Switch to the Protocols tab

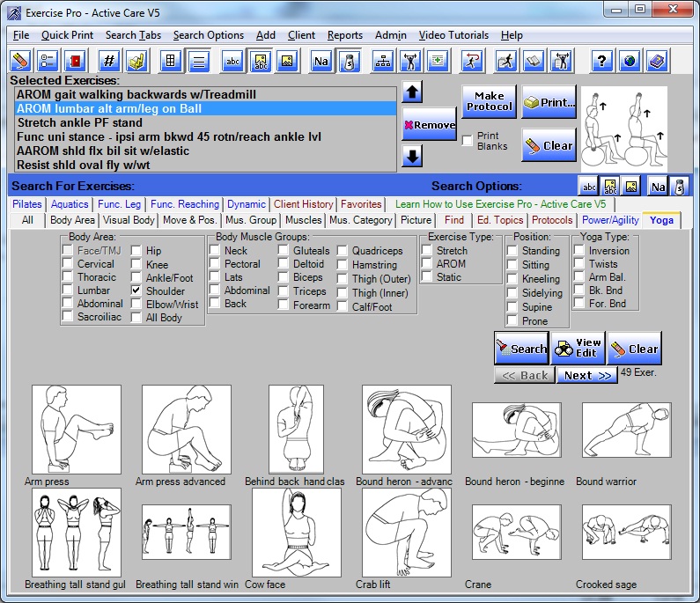click(x=552, y=220)
